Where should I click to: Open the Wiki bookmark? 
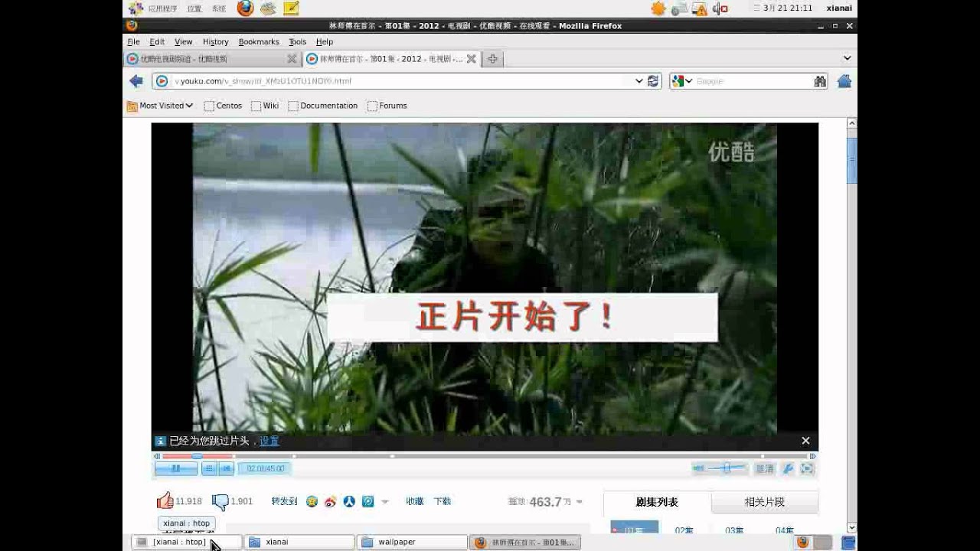pos(265,106)
